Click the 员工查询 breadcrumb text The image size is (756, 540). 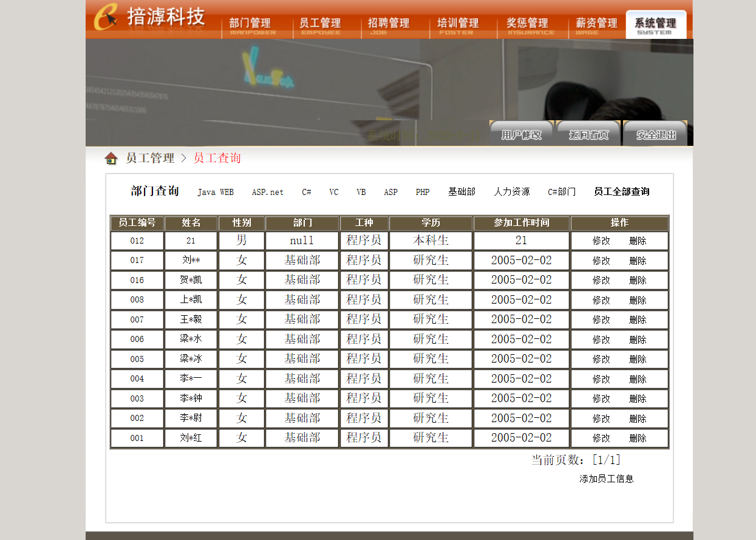tap(217, 159)
